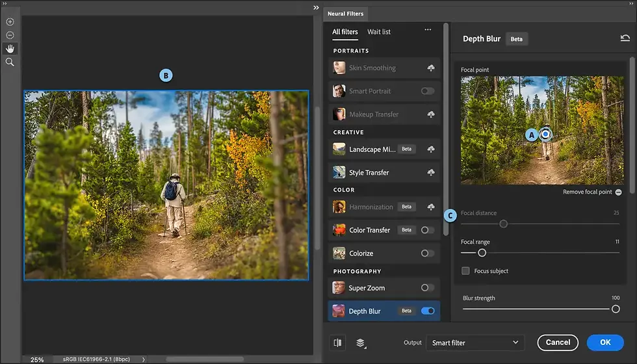
Task: Switch to the Wait list tab
Action: point(379,32)
